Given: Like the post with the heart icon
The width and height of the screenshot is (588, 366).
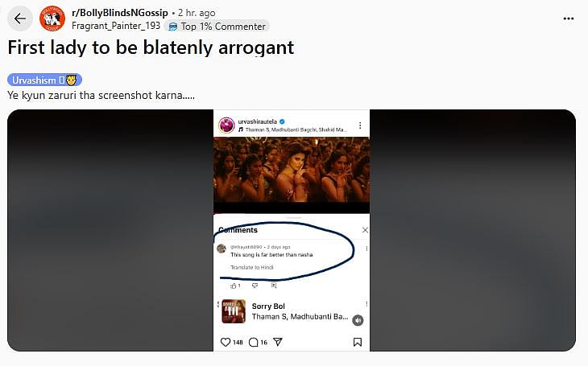Looking at the screenshot, I should [x=226, y=342].
